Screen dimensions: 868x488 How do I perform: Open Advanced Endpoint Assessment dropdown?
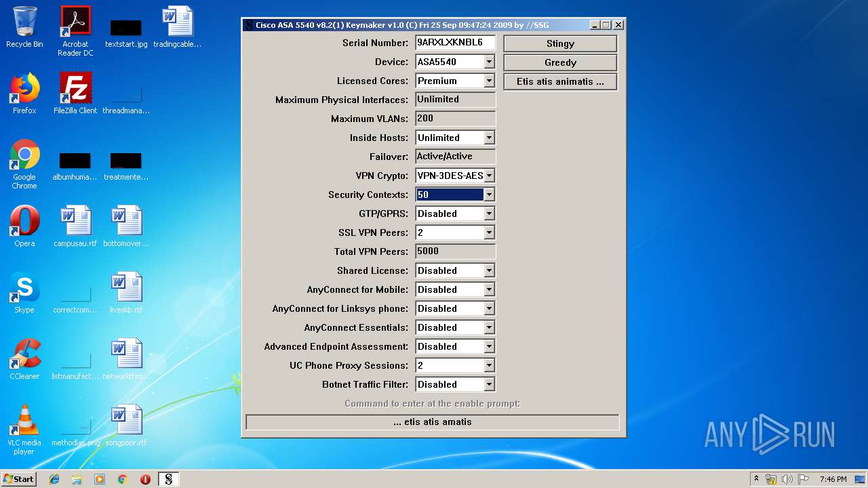489,346
